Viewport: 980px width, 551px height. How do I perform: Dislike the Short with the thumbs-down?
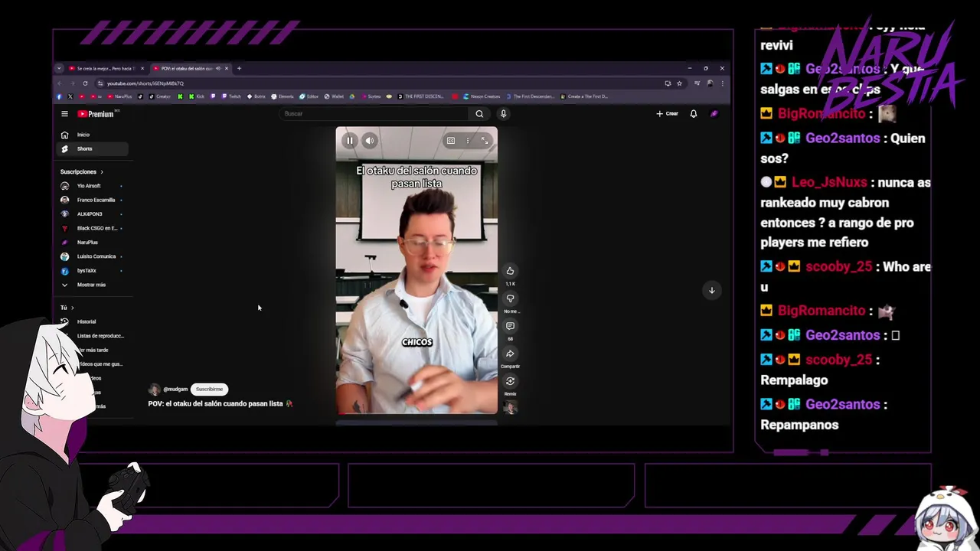coord(510,298)
